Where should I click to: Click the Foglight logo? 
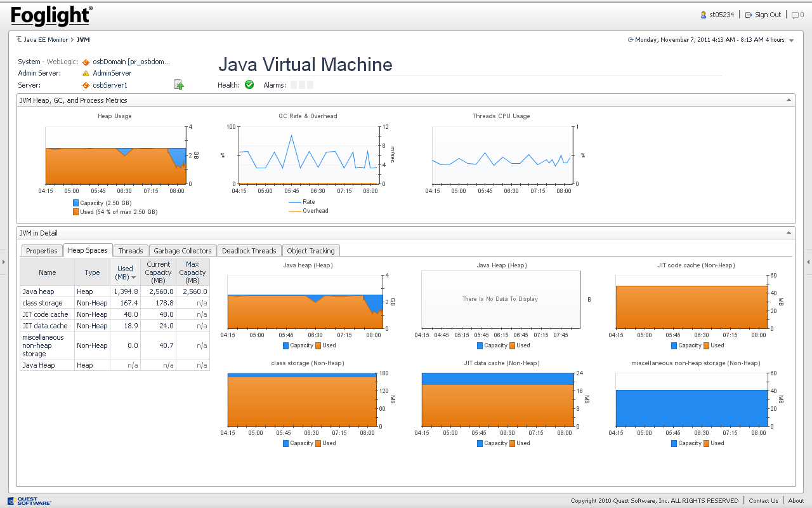pos(52,16)
